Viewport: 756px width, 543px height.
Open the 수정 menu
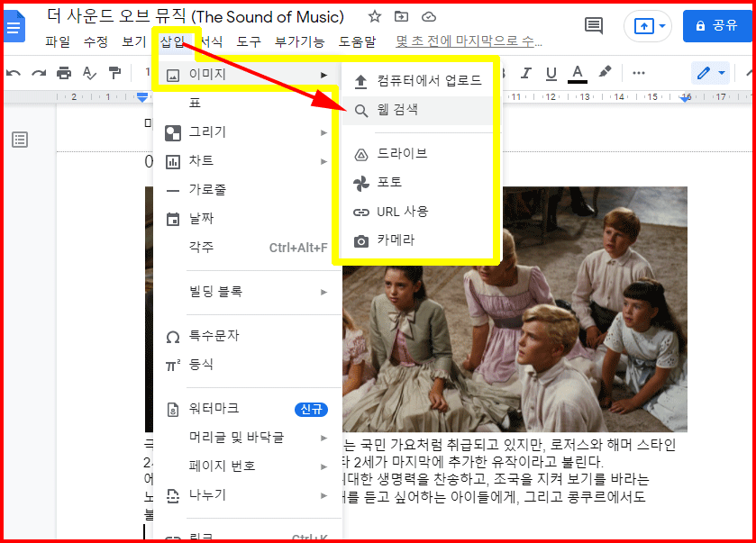pos(96,42)
